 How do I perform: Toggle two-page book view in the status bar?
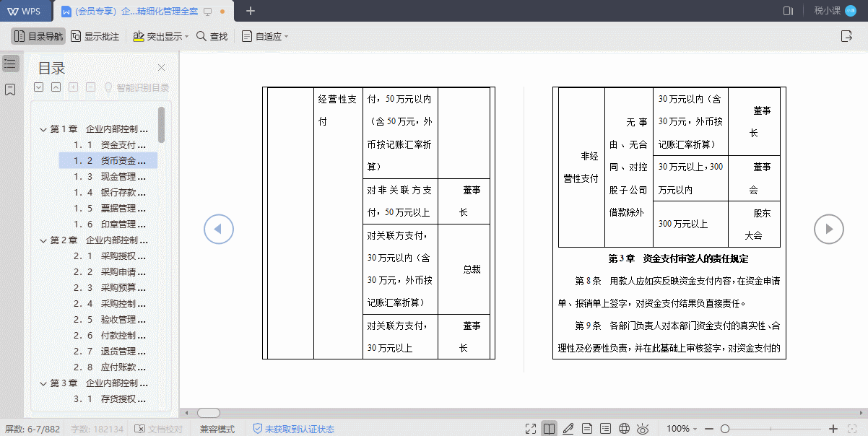click(549, 428)
